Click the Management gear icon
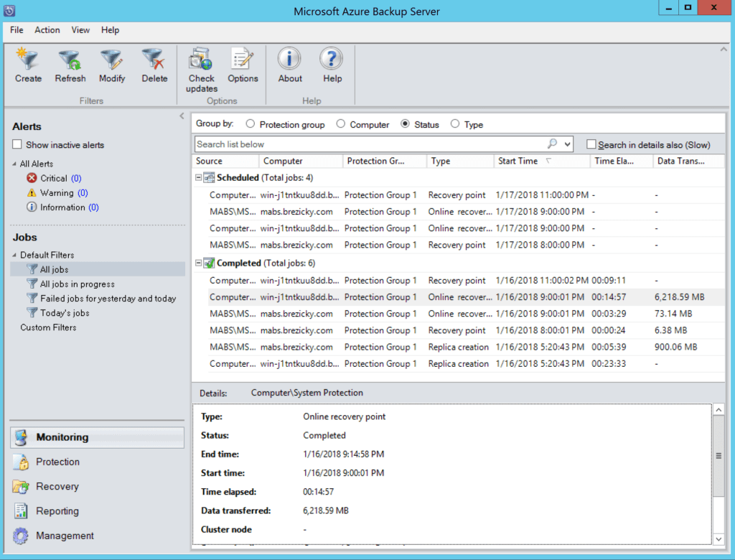Image resolution: width=735 pixels, height=560 pixels. click(21, 536)
